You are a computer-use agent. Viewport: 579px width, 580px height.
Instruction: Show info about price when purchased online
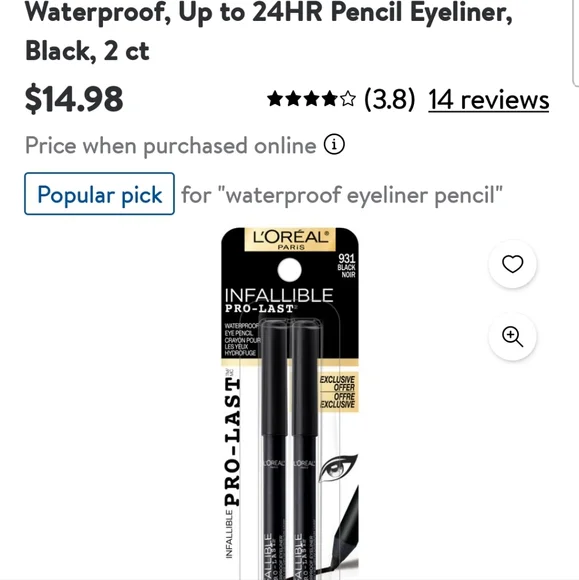(x=334, y=145)
